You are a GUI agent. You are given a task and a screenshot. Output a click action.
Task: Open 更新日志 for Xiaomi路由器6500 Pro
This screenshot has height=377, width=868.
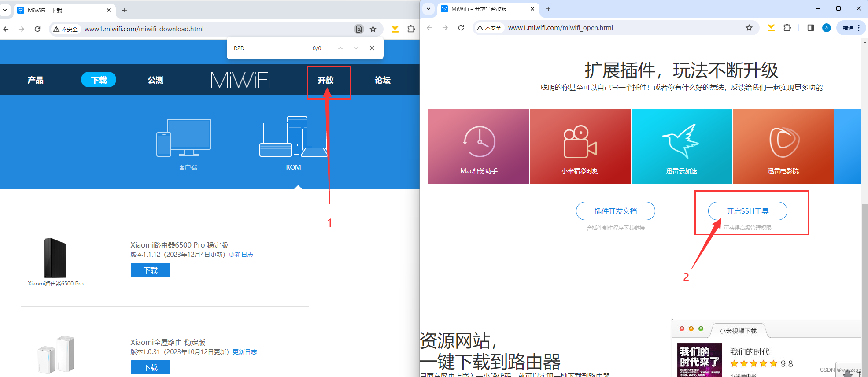click(x=241, y=255)
